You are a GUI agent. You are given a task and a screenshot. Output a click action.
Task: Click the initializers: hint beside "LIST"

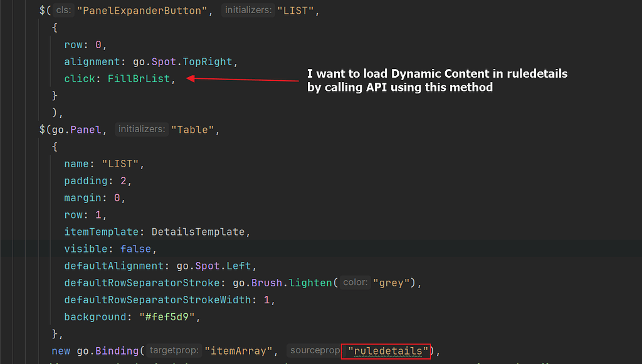(x=248, y=10)
